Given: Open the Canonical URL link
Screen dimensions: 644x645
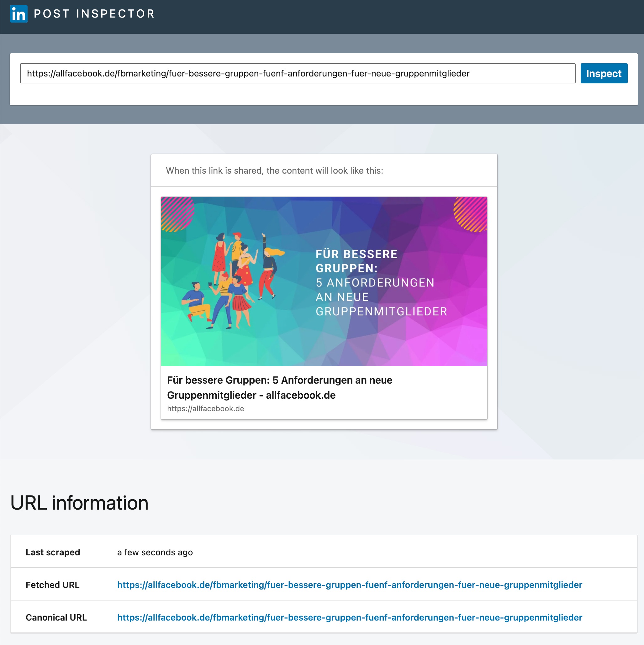Looking at the screenshot, I should [349, 618].
